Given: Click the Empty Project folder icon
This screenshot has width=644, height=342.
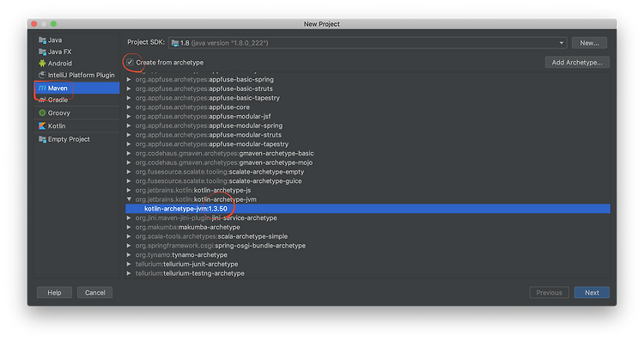Looking at the screenshot, I should 42,139.
